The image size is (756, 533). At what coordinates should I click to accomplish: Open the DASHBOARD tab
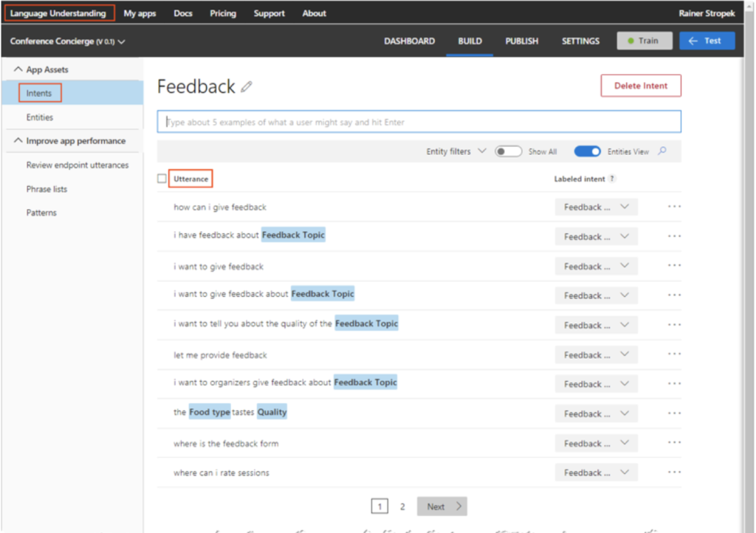(409, 41)
